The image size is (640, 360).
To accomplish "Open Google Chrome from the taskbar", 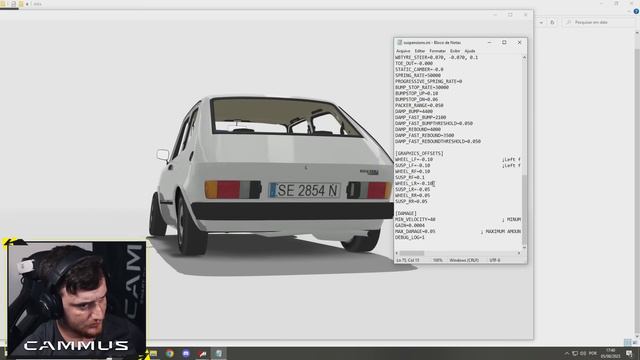I will click(x=170, y=353).
